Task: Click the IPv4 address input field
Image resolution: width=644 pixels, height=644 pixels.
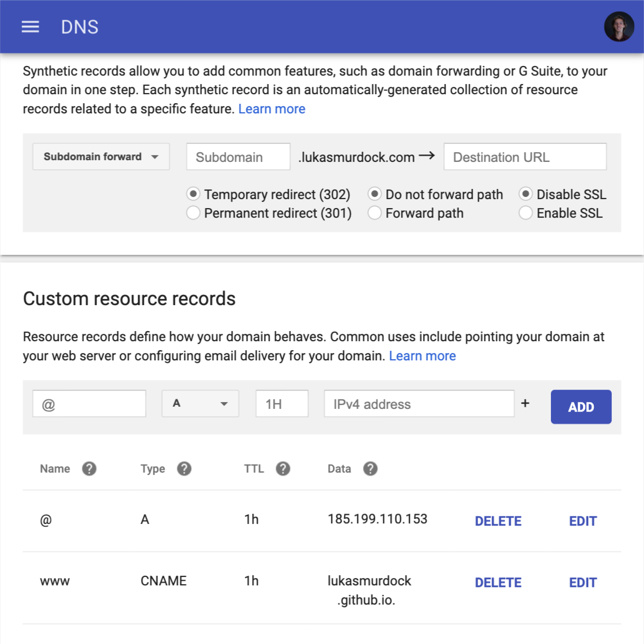Action: pos(418,403)
